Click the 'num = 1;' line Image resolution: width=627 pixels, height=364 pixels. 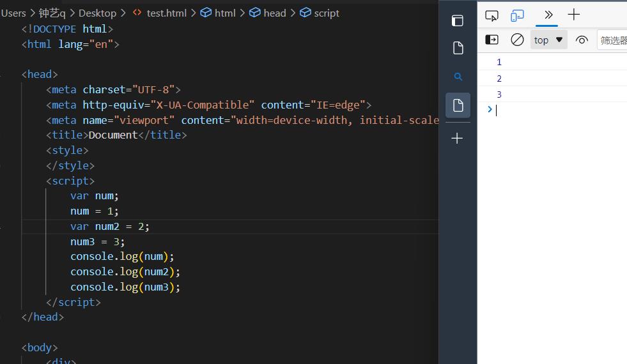point(95,211)
